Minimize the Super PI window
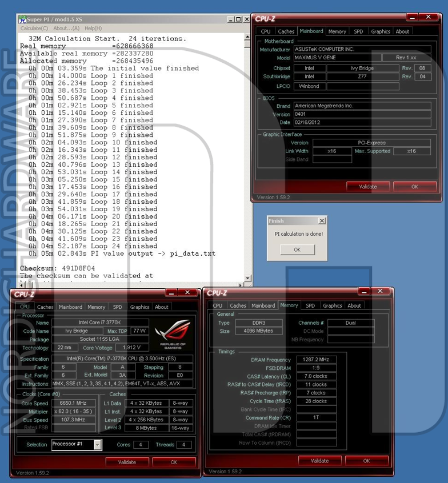Image resolution: width=448 pixels, height=483 pixels. coord(231,19)
